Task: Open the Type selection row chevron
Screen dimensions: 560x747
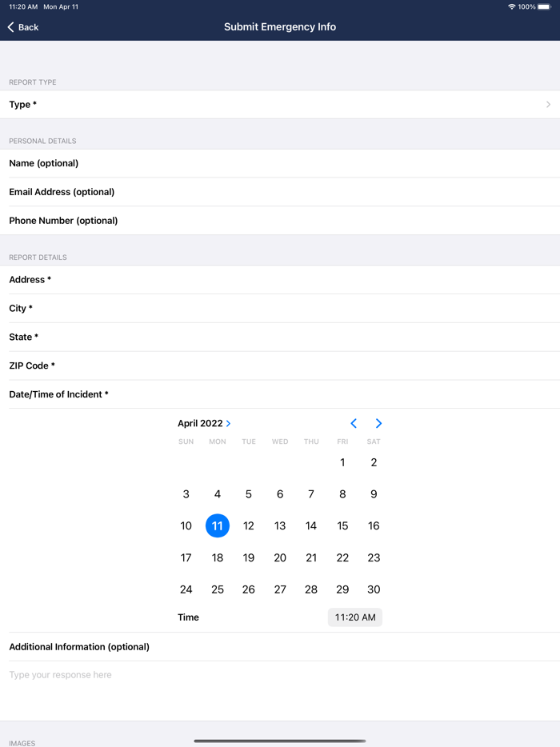Action: (548, 104)
